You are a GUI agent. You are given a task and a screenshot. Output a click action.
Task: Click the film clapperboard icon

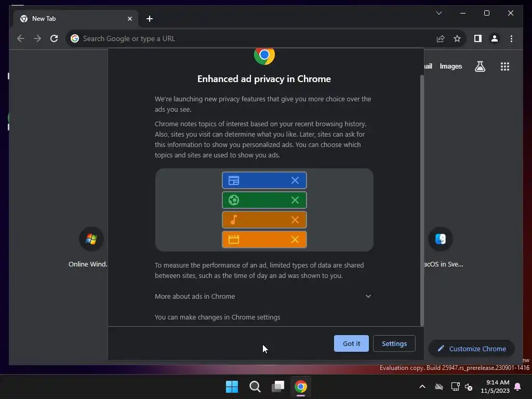(x=234, y=239)
